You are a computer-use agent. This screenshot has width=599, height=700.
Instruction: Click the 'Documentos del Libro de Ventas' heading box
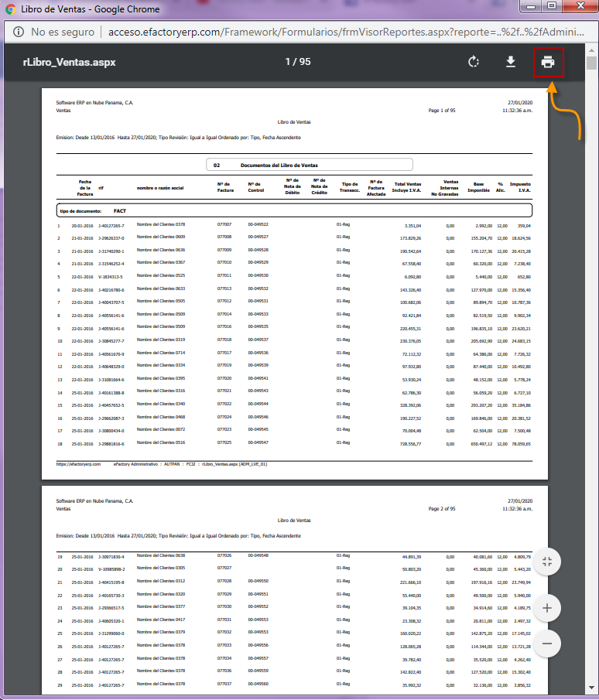pyautogui.click(x=310, y=165)
